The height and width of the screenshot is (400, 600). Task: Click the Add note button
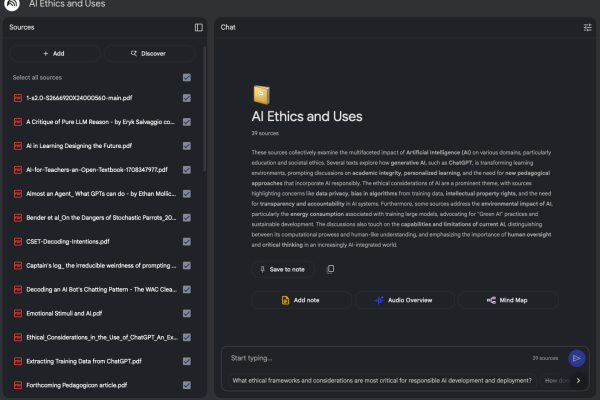[301, 300]
